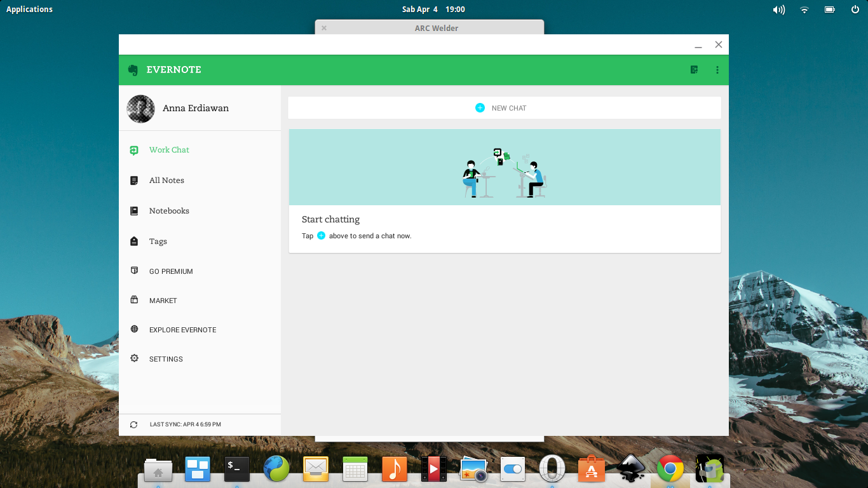Screen dimensions: 868x488
Task: Click Anna Erdiawan profile avatar
Action: pyautogui.click(x=140, y=109)
